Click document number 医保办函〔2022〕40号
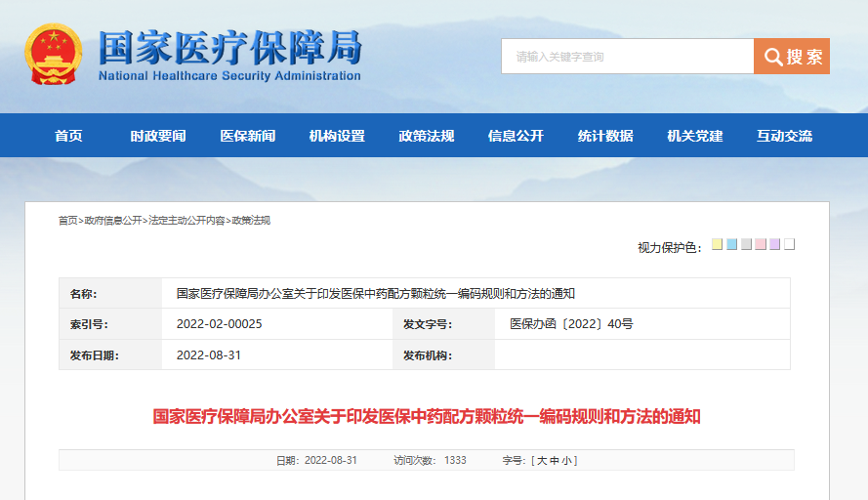The height and width of the screenshot is (500, 868). tap(571, 324)
